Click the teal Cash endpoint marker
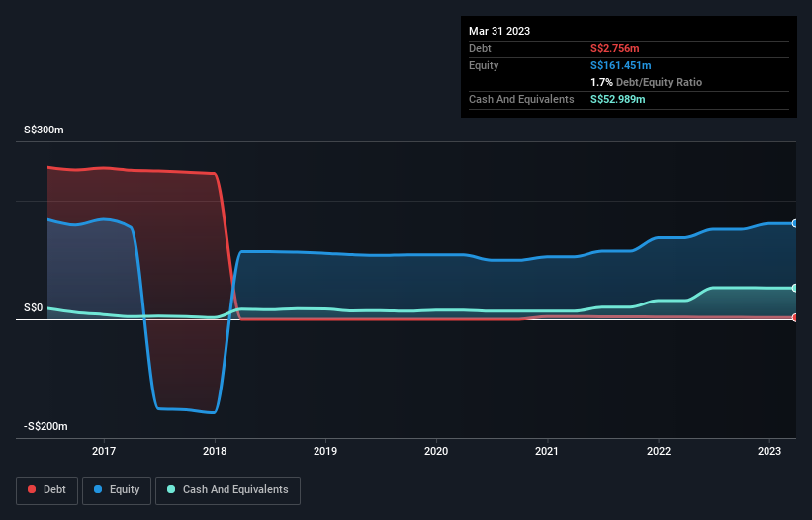 tap(795, 288)
